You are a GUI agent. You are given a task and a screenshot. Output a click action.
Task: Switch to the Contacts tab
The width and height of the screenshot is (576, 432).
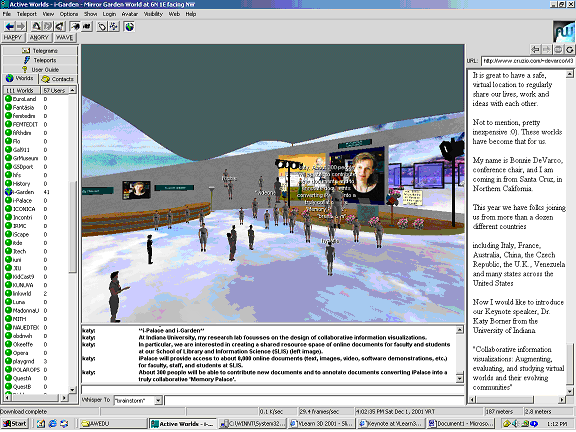pyautogui.click(x=58, y=79)
